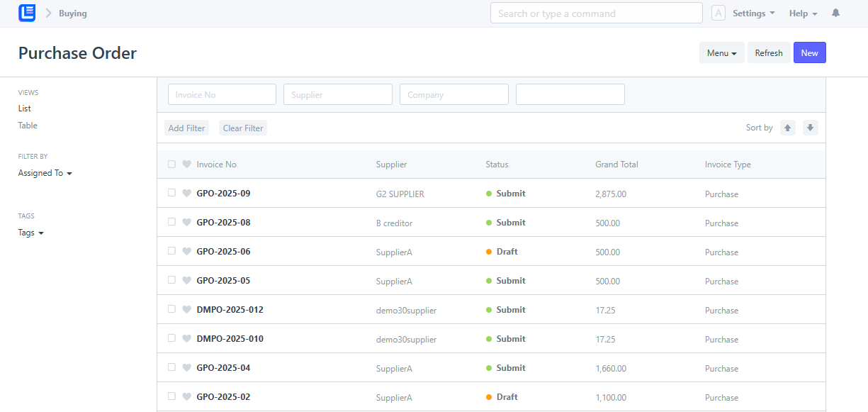The height and width of the screenshot is (412, 868).
Task: Select all rows with header checkbox
Action: pyautogui.click(x=171, y=164)
